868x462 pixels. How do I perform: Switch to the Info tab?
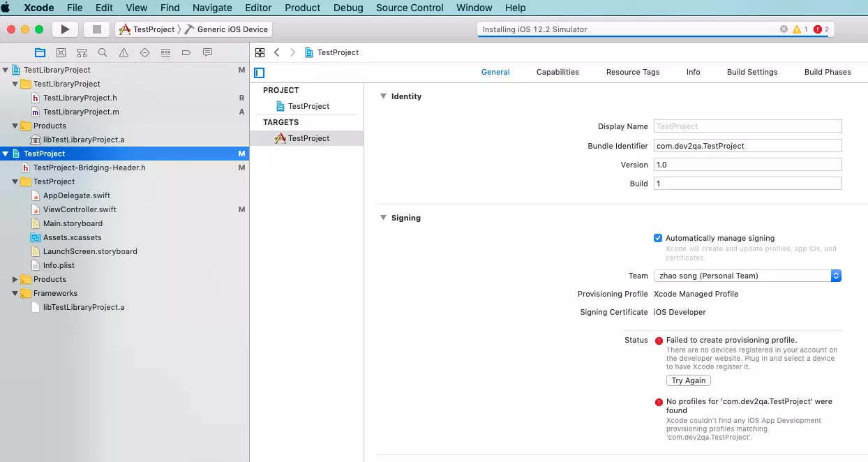[693, 72]
